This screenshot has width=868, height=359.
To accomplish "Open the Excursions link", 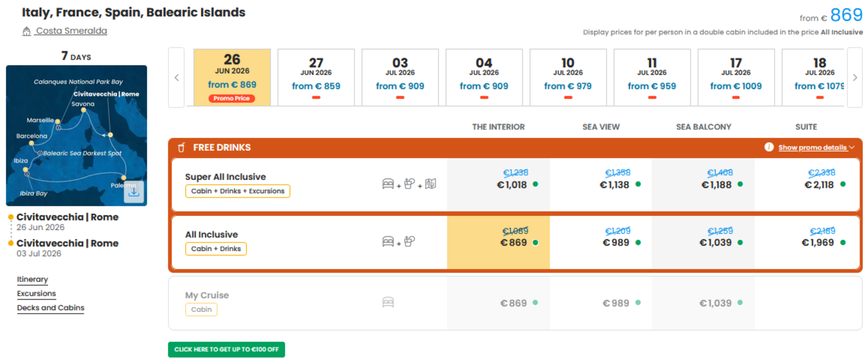I will click(x=36, y=293).
